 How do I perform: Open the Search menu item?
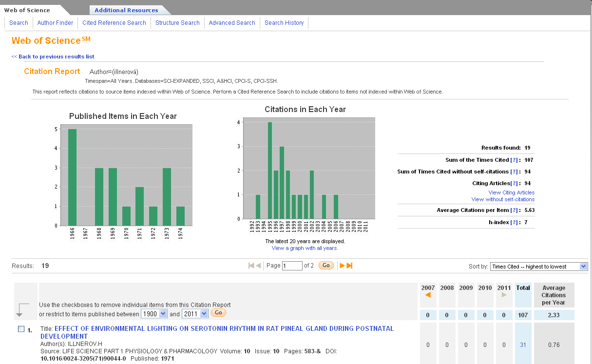tap(19, 23)
